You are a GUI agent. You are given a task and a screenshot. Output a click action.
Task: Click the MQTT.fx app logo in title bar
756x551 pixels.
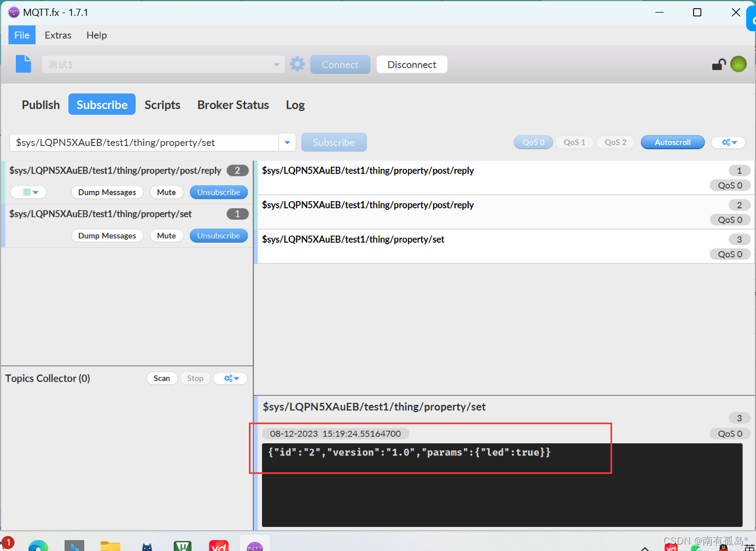tap(14, 12)
